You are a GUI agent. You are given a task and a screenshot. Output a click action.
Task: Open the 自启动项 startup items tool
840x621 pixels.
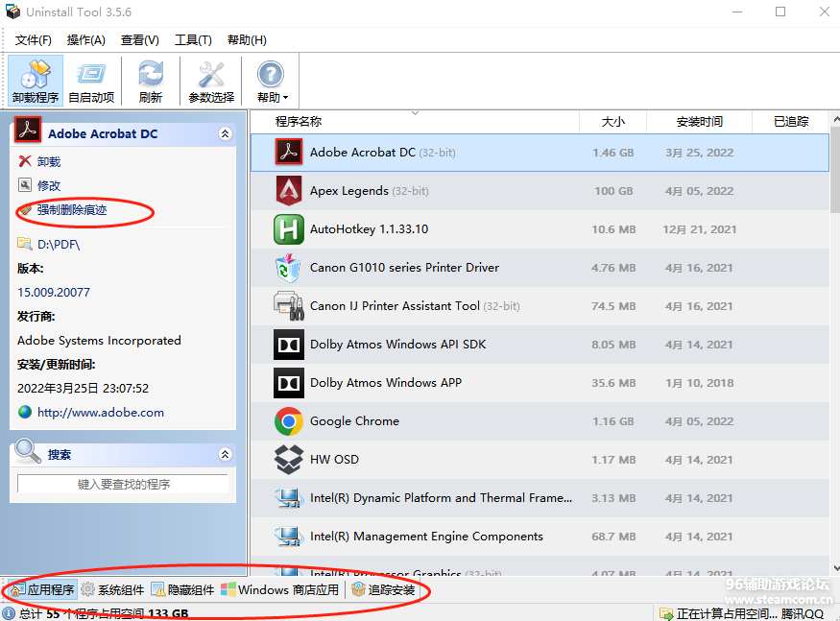coord(91,81)
